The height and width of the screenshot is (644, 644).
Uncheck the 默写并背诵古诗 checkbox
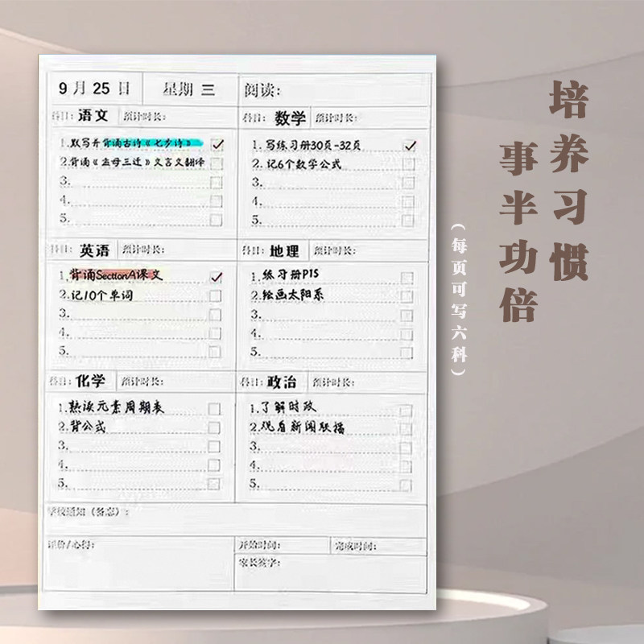[x=217, y=144]
